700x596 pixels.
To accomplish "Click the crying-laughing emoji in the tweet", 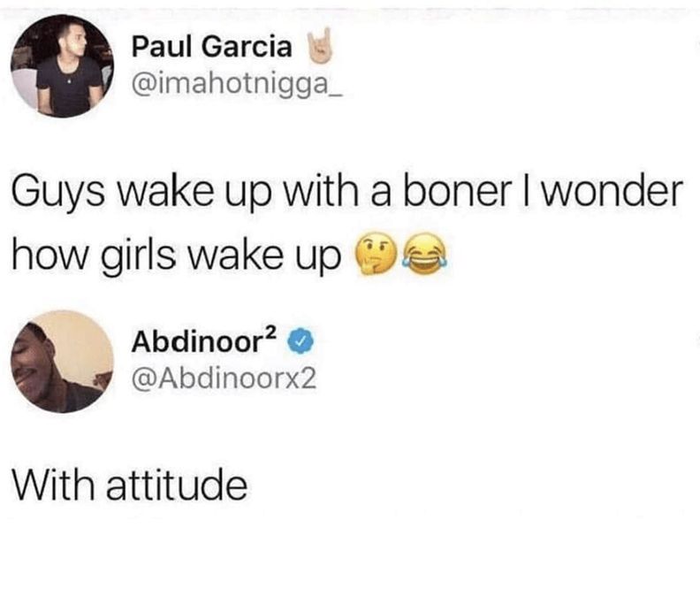I will coord(425,254).
